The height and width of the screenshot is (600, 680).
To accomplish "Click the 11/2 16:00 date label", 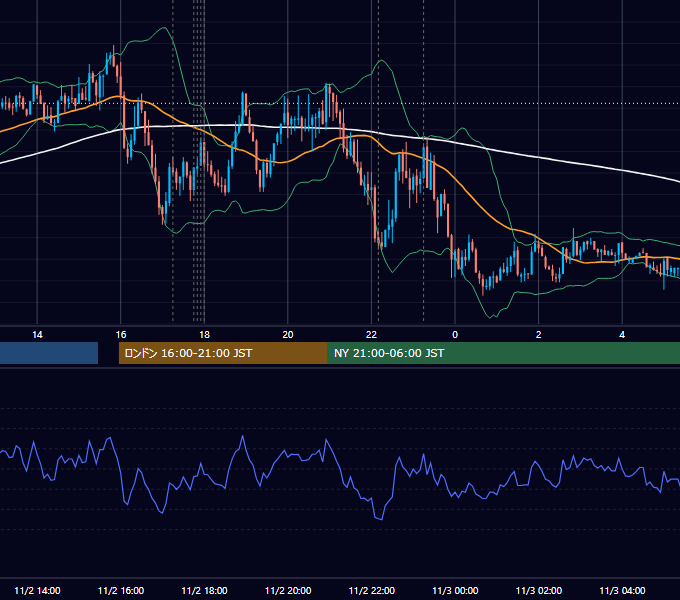I will [x=121, y=590].
